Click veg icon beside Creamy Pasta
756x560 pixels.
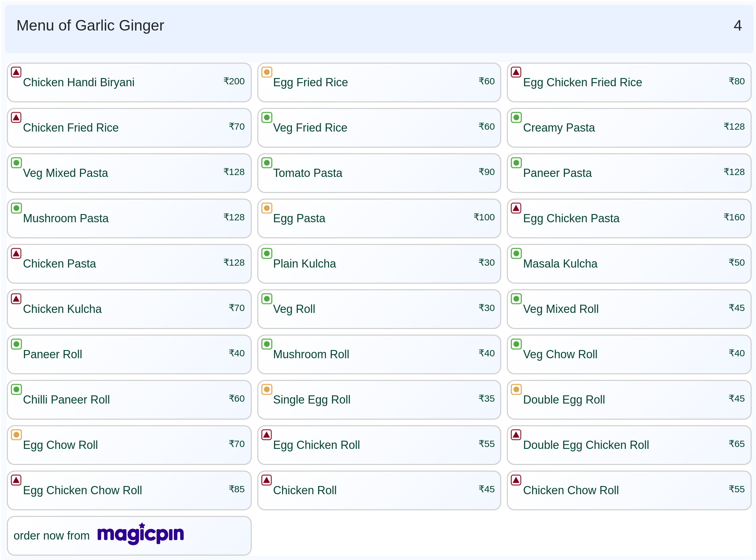coord(516,118)
